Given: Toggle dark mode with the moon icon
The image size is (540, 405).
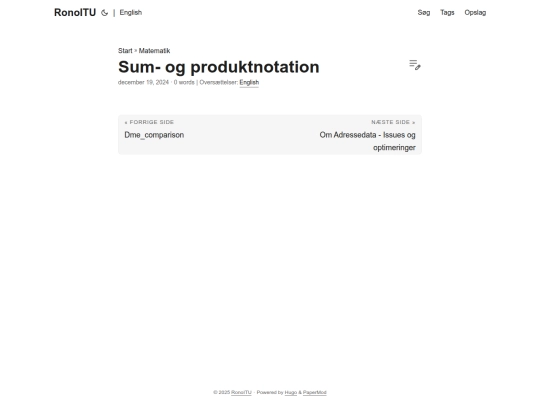Looking at the screenshot, I should point(104,13).
